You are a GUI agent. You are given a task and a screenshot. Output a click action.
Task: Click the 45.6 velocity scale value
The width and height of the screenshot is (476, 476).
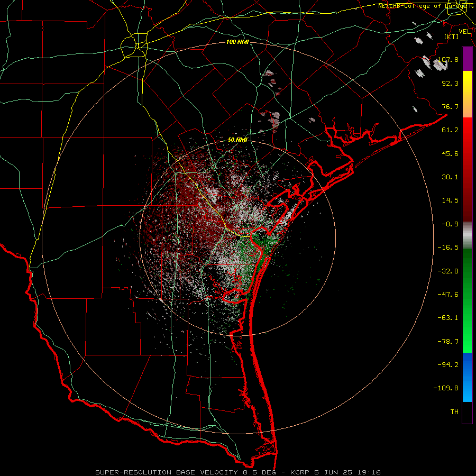point(450,153)
